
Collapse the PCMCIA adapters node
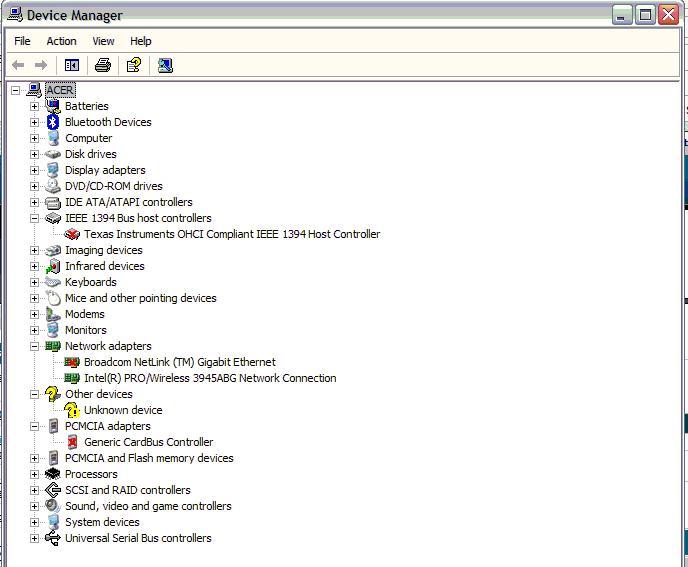tap(34, 426)
